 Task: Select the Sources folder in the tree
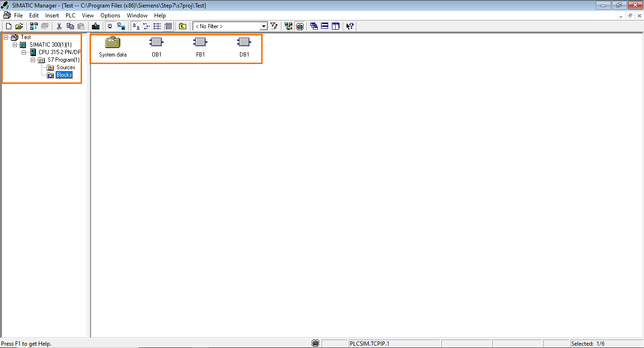[66, 67]
